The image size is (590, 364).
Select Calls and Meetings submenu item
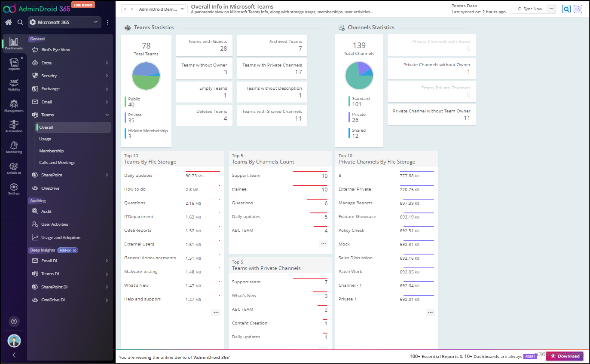click(x=57, y=163)
